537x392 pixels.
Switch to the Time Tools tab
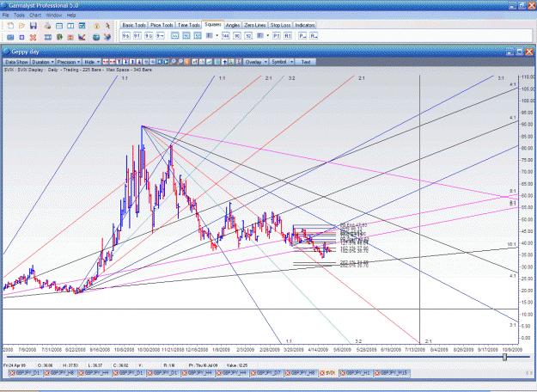pos(189,25)
